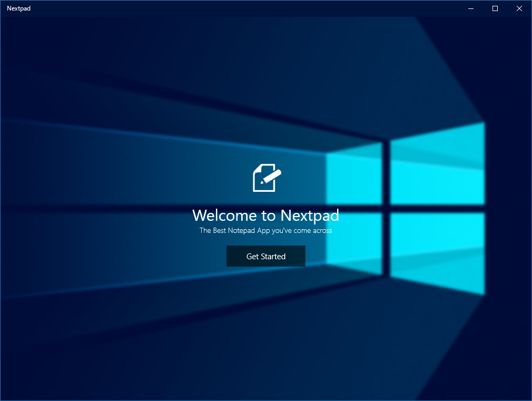Select the tagline 'The Best Notepad App'
532x401 pixels.
pyautogui.click(x=266, y=230)
